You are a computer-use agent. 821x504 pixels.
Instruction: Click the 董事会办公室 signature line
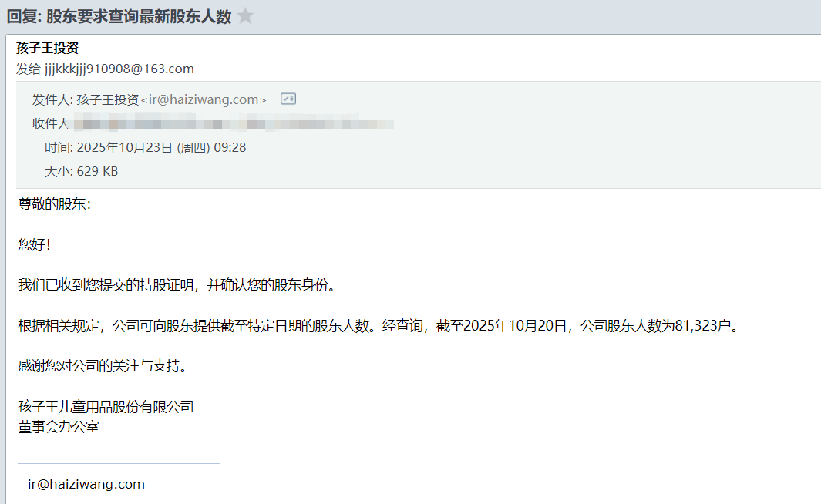(59, 427)
